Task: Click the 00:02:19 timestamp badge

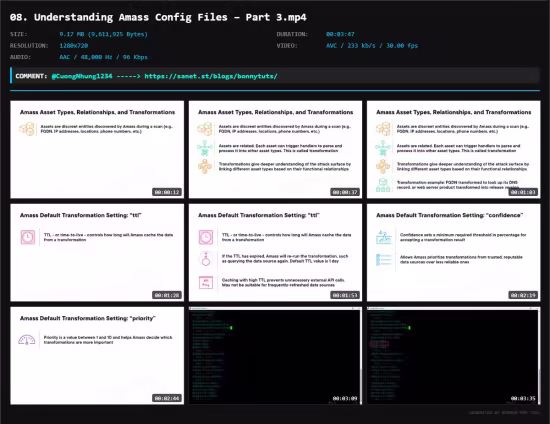Action: coord(523,295)
